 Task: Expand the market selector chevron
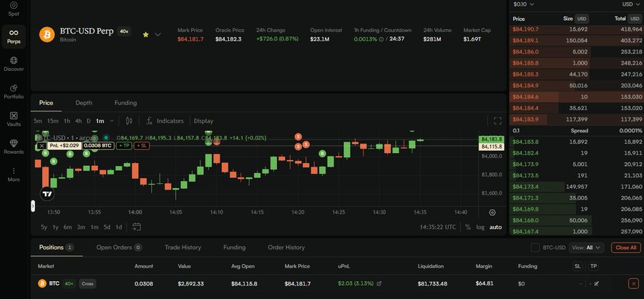pyautogui.click(x=157, y=34)
